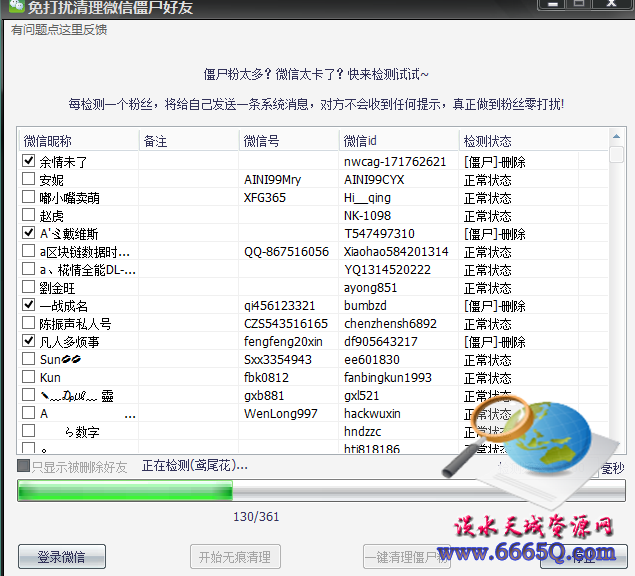
Task: Click [僵尸]-删除 status for 余情未了
Action: tap(494, 162)
